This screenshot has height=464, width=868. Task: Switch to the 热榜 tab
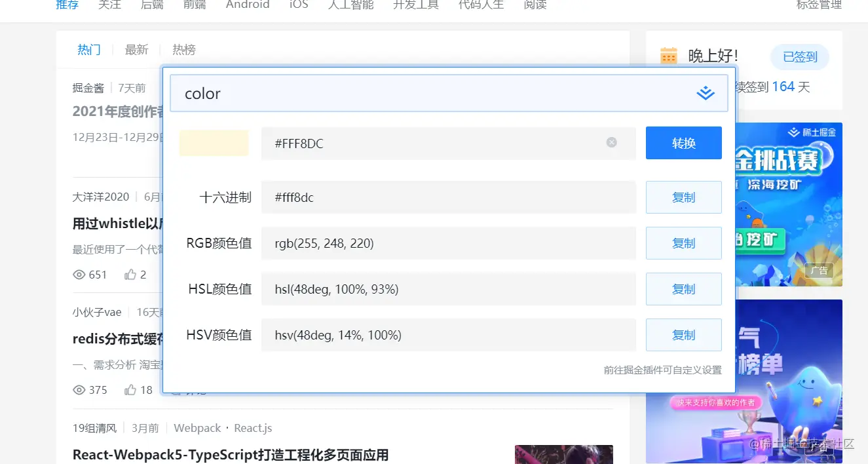(x=184, y=50)
